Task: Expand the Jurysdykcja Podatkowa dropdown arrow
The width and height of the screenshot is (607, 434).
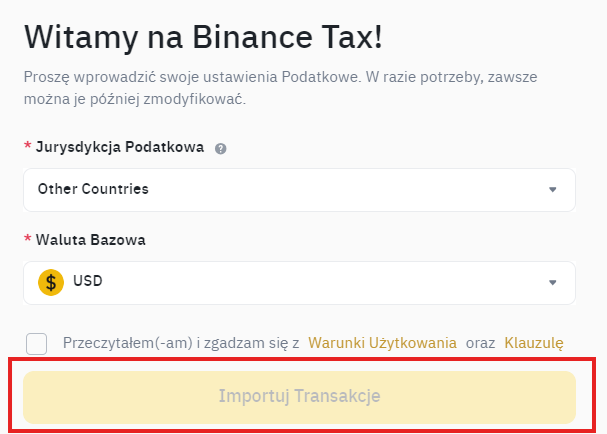Action: click(552, 189)
